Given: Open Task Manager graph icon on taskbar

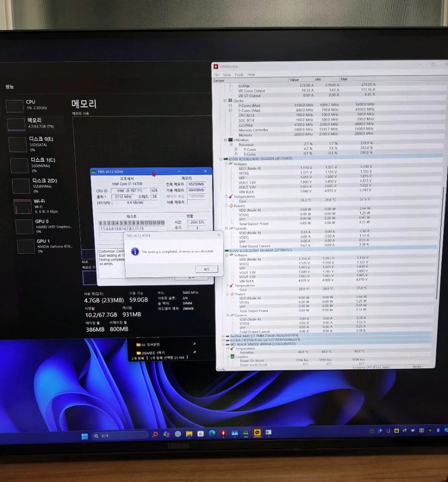Looking at the screenshot, I should [x=235, y=433].
